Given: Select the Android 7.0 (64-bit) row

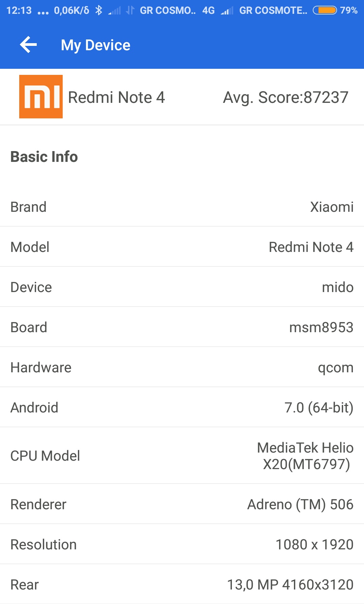Looking at the screenshot, I should click(182, 407).
